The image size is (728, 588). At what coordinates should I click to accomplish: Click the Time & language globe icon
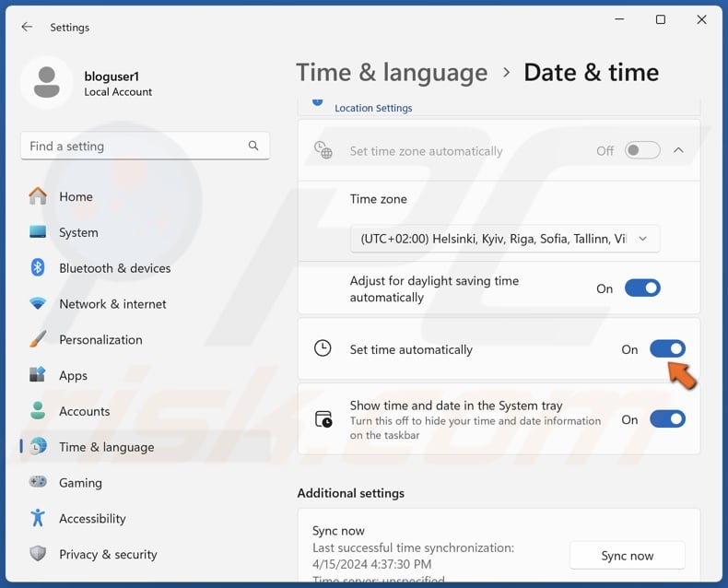[38, 446]
